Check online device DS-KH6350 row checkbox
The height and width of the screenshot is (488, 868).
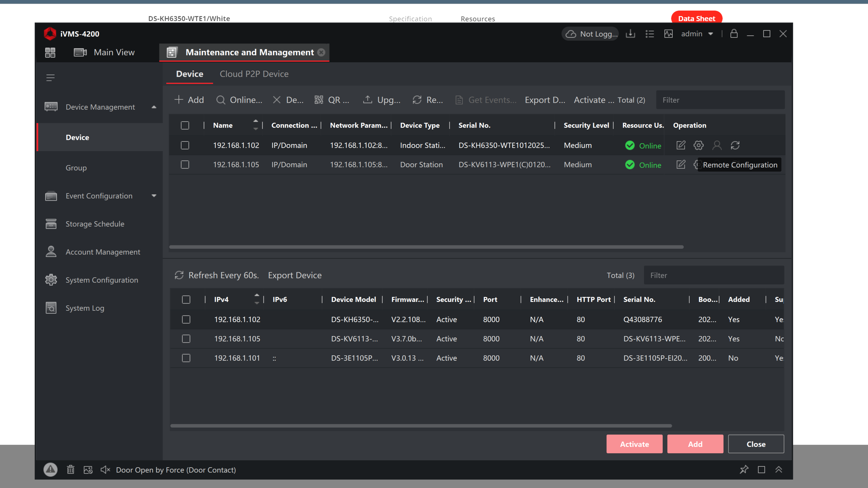186,319
